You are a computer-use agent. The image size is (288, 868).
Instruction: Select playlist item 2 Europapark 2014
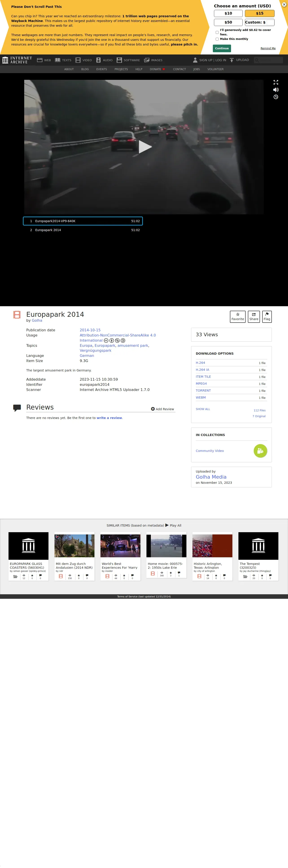point(83,230)
